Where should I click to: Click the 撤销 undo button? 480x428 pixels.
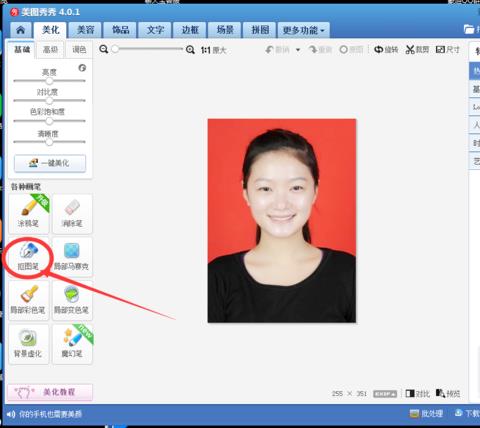point(277,50)
